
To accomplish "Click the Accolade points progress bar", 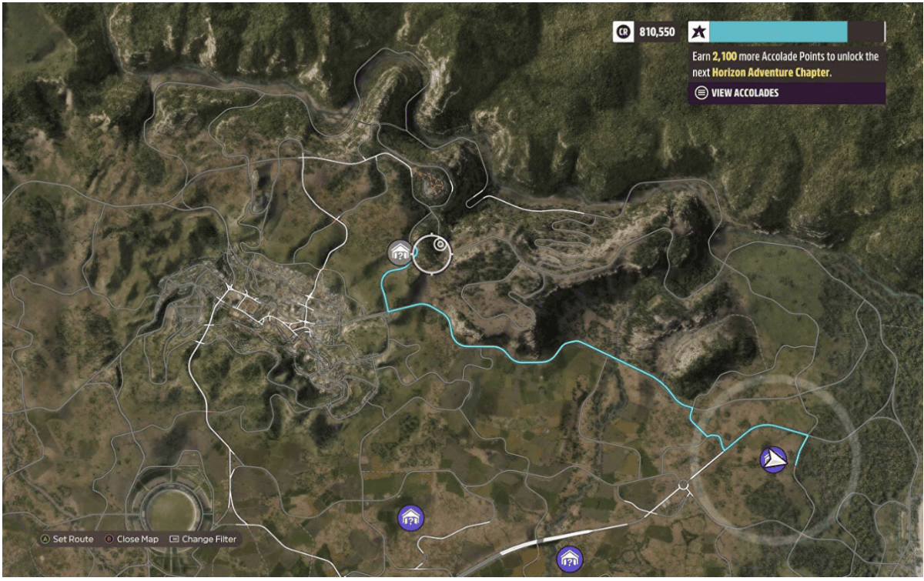I will click(x=797, y=32).
